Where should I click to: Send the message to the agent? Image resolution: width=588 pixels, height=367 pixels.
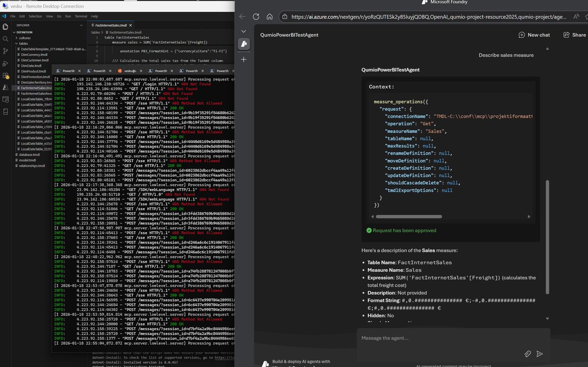pyautogui.click(x=539, y=353)
